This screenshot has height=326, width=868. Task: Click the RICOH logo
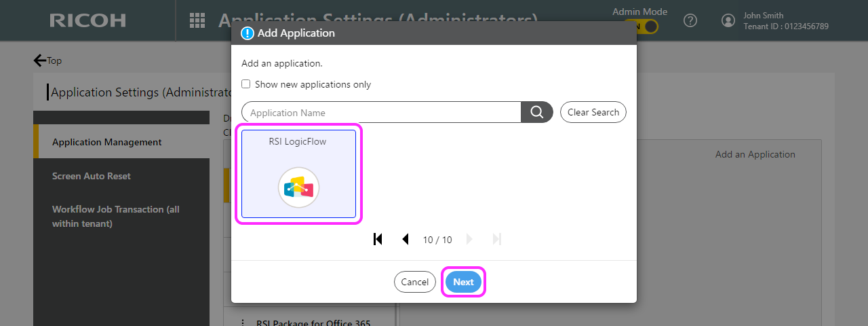coord(87,20)
